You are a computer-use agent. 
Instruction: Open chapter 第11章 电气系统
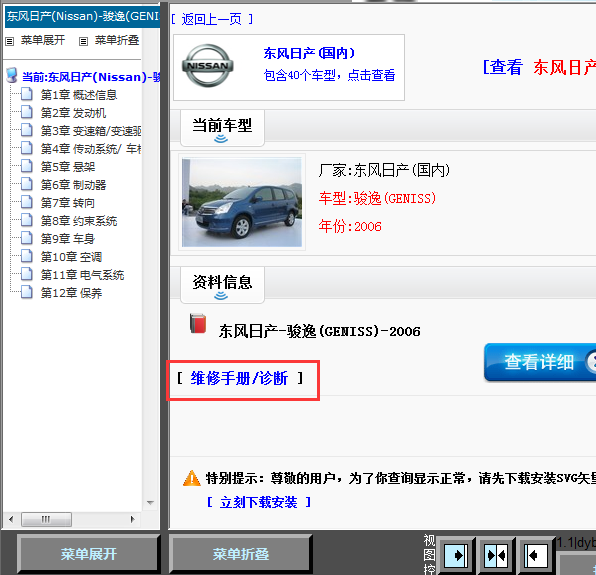[82, 275]
